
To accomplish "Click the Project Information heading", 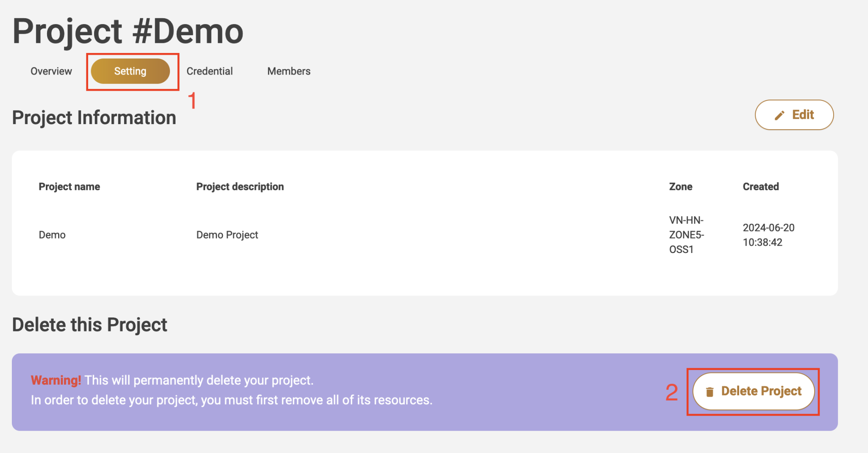I will click(x=94, y=117).
